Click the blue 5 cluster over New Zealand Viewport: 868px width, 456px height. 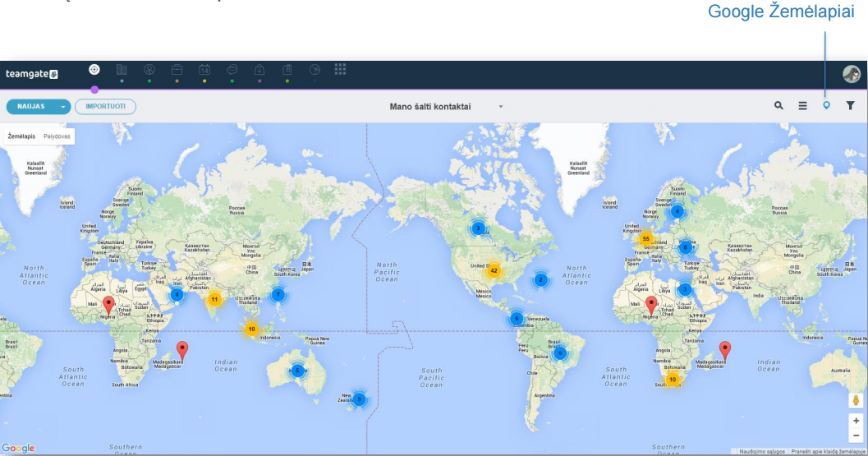(359, 399)
